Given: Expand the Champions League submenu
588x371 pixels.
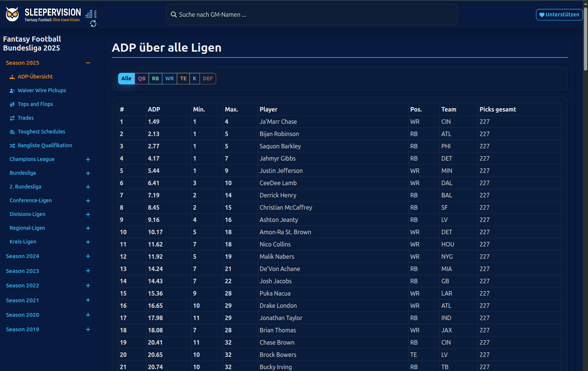Looking at the screenshot, I should 88,159.
